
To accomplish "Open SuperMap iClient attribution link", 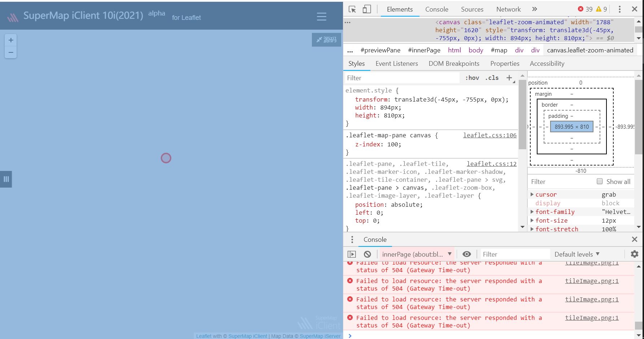I will [x=248, y=336].
